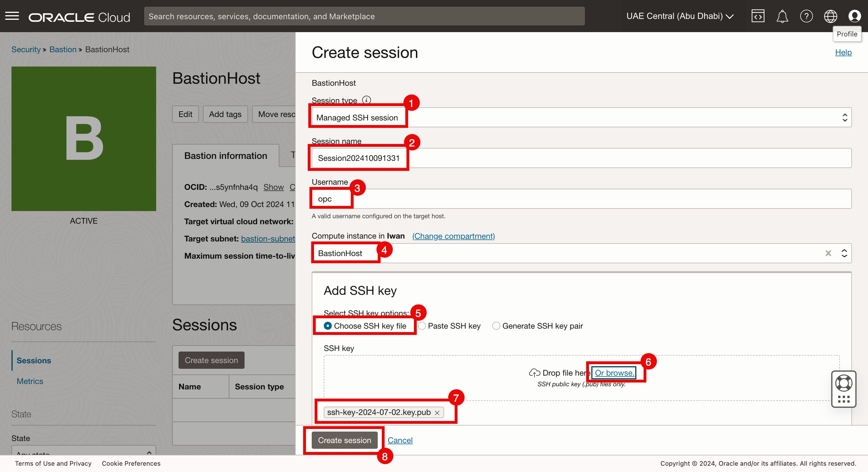Click the help question mark icon
This screenshot has height=472, width=868.
tap(806, 16)
